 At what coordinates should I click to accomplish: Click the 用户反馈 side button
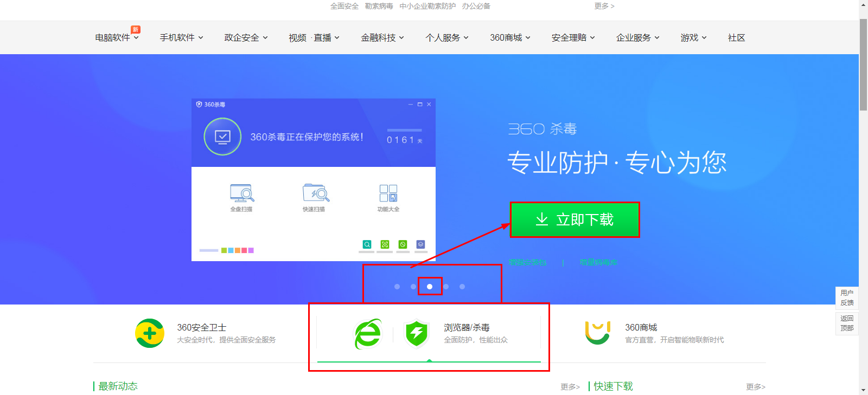[847, 298]
